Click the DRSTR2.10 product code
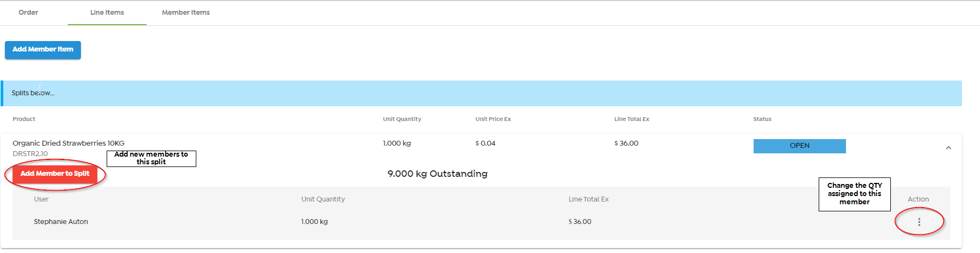 click(30, 154)
